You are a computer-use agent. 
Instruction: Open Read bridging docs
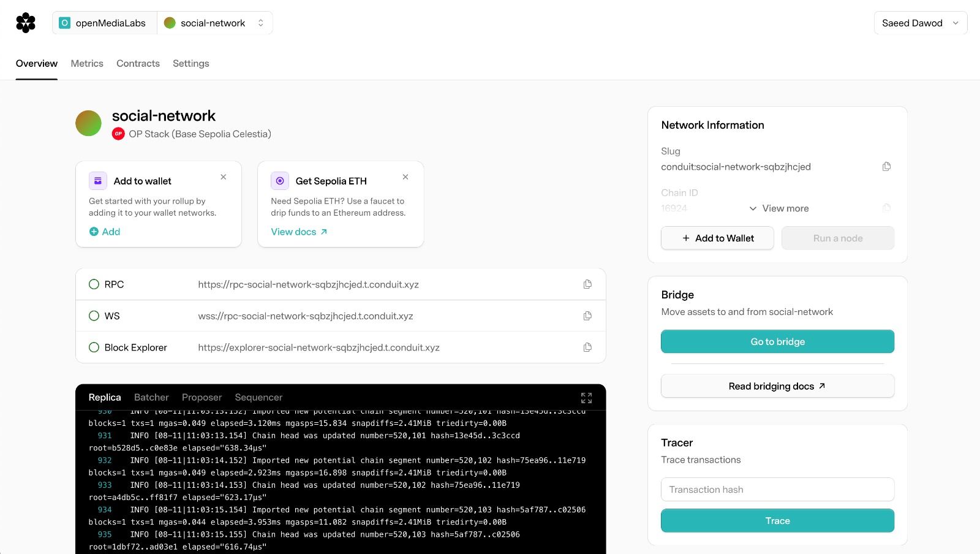click(777, 386)
